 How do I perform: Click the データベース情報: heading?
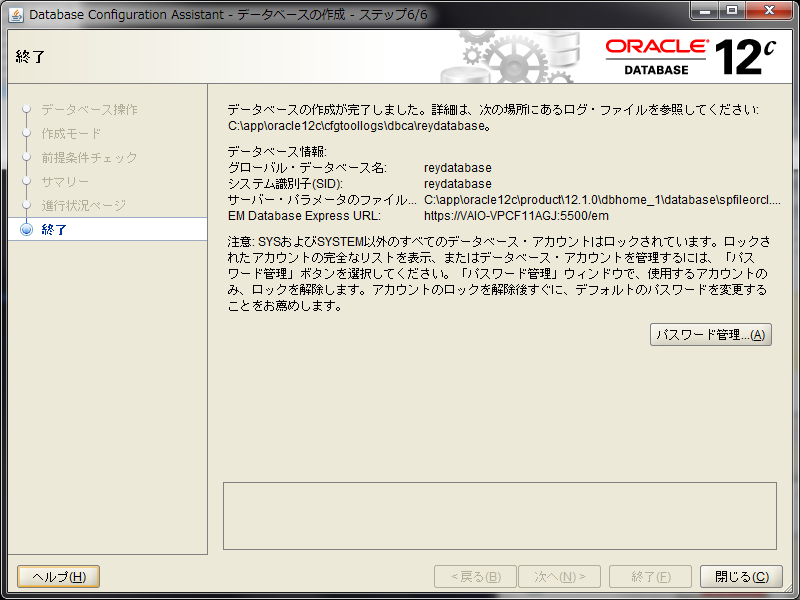pos(277,152)
